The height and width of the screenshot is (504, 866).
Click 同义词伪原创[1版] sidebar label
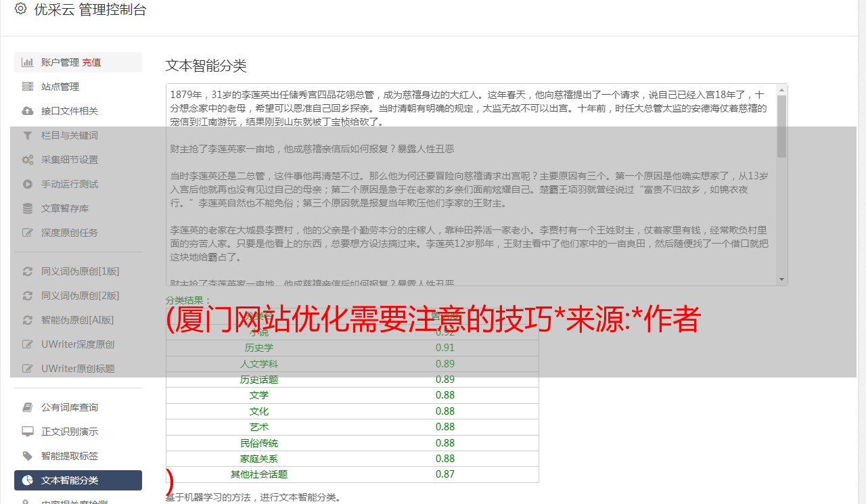80,271
